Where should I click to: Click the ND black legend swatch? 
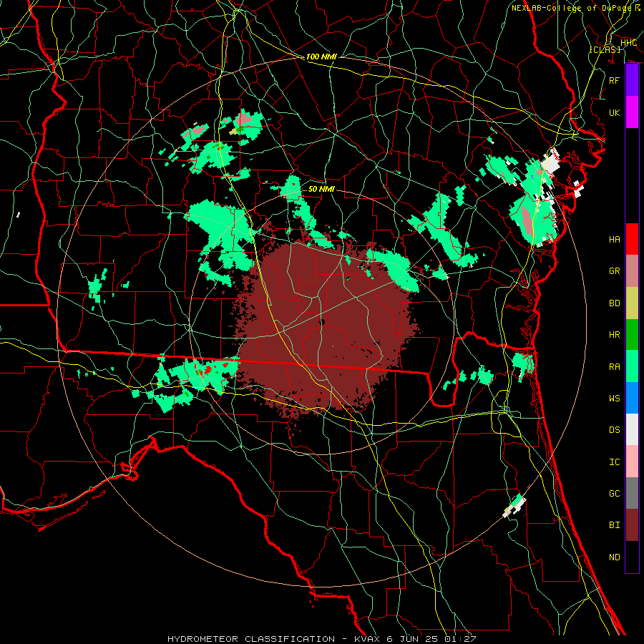pos(632,557)
